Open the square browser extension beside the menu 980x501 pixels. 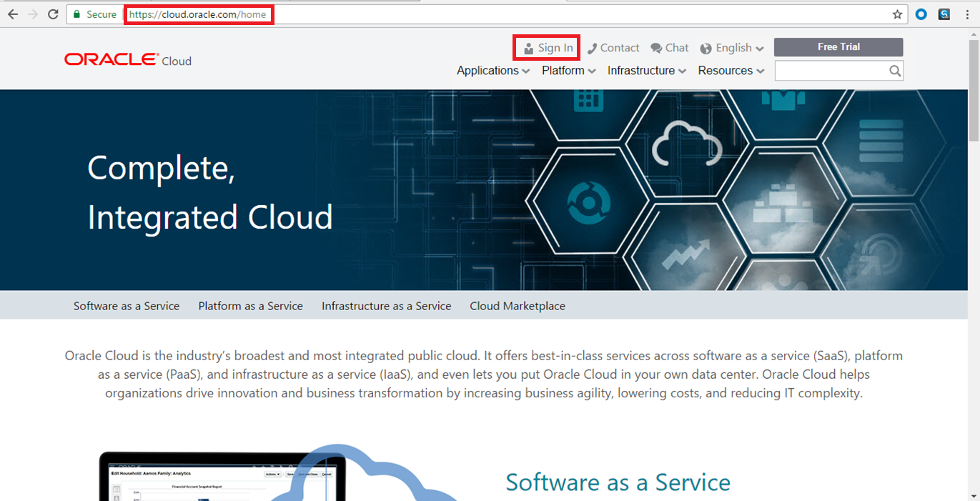944,14
